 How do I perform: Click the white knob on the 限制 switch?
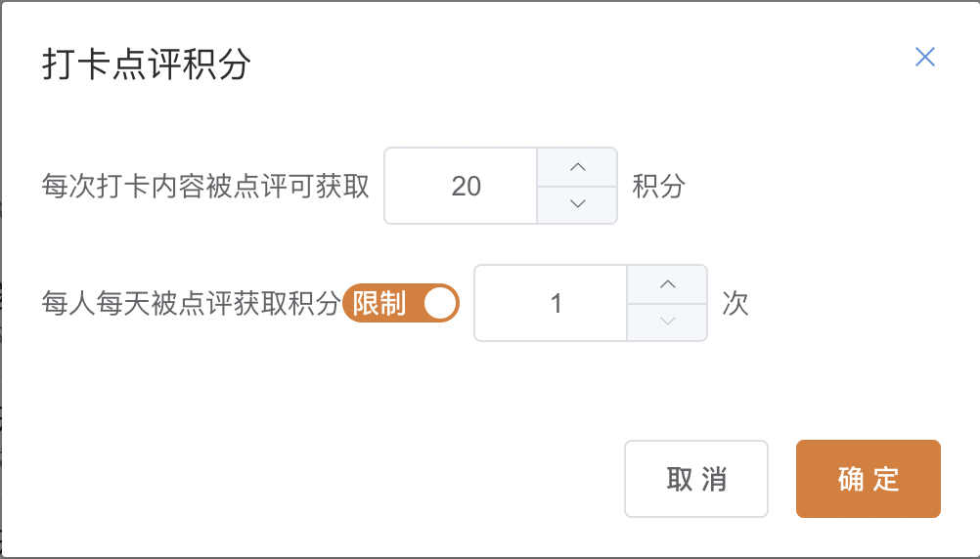pyautogui.click(x=440, y=304)
